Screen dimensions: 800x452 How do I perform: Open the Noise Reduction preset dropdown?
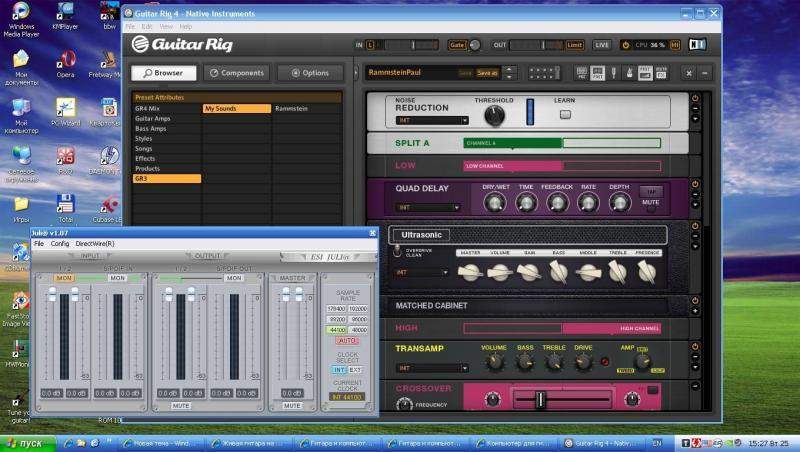[431, 120]
